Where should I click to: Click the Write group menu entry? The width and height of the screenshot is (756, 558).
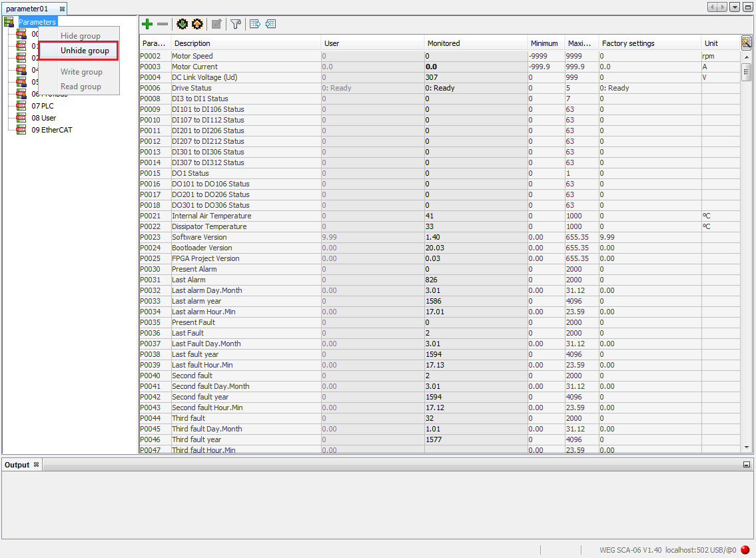click(x=80, y=71)
